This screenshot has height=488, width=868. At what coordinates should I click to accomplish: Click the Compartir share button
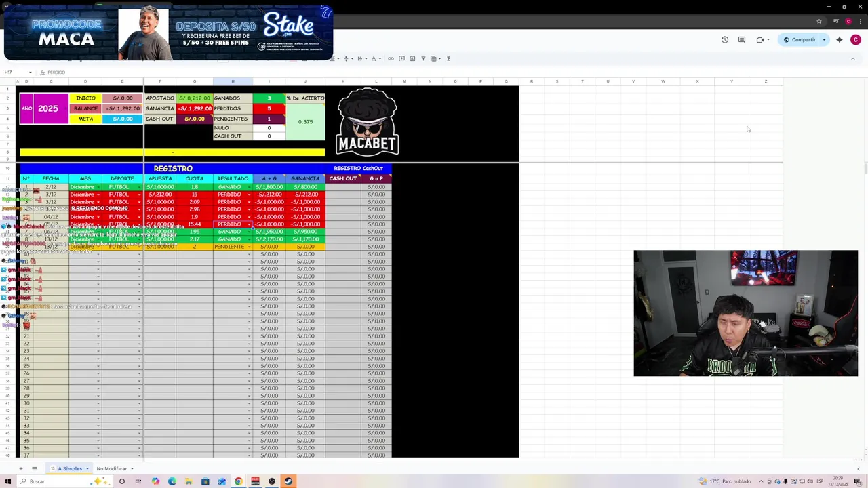(800, 40)
